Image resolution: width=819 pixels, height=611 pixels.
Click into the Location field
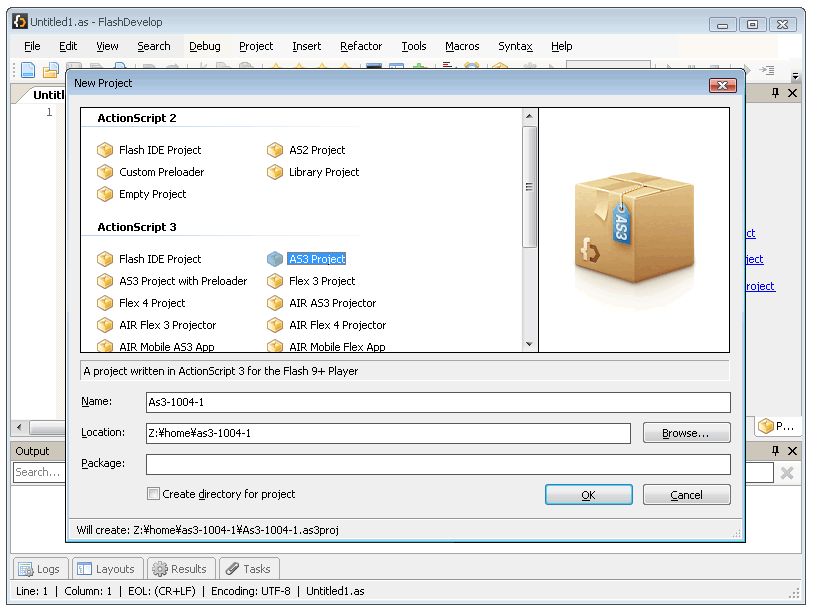click(x=388, y=433)
